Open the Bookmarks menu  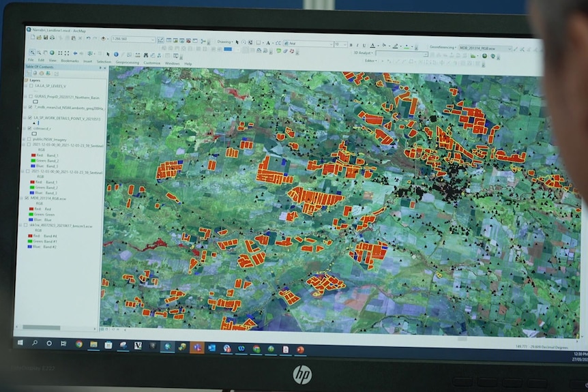(70, 61)
